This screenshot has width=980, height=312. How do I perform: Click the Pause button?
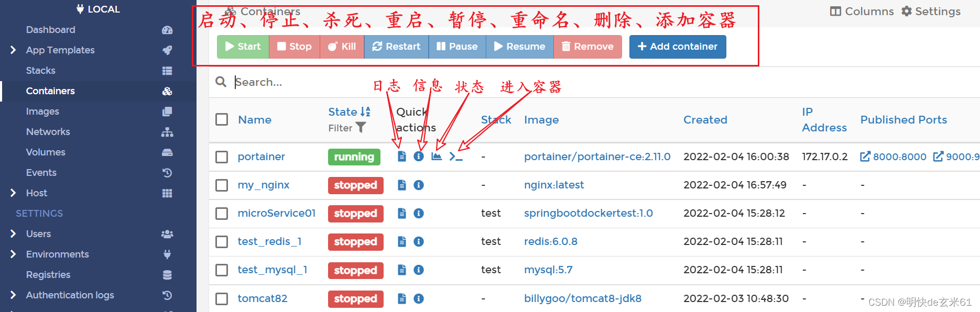[x=457, y=47]
